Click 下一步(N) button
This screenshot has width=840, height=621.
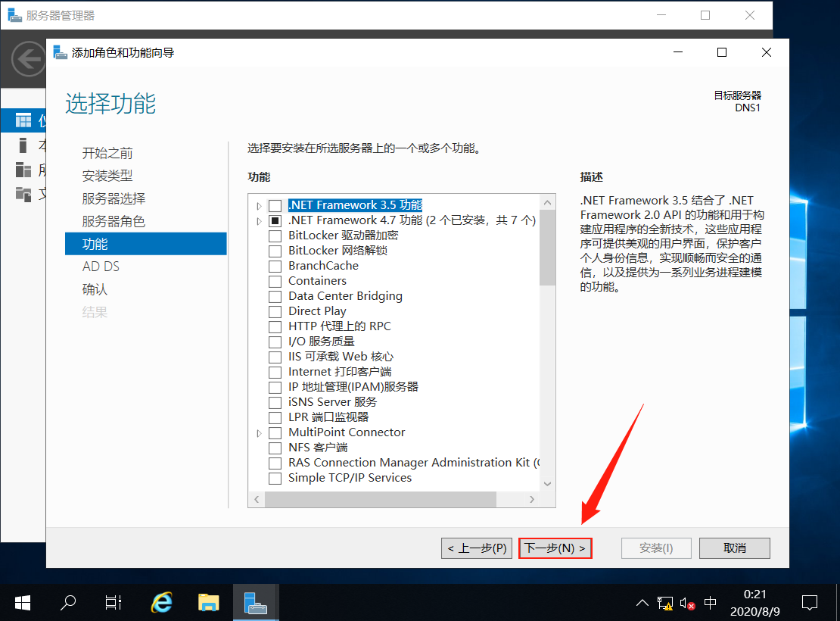coord(555,548)
